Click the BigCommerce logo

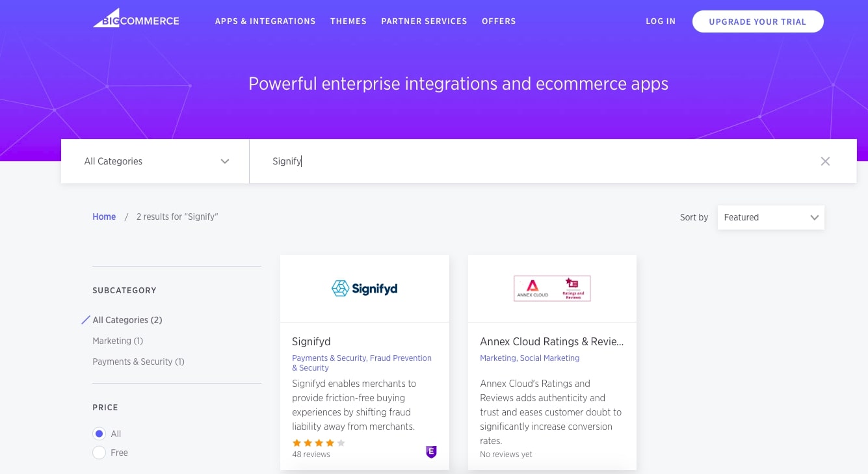click(x=136, y=20)
